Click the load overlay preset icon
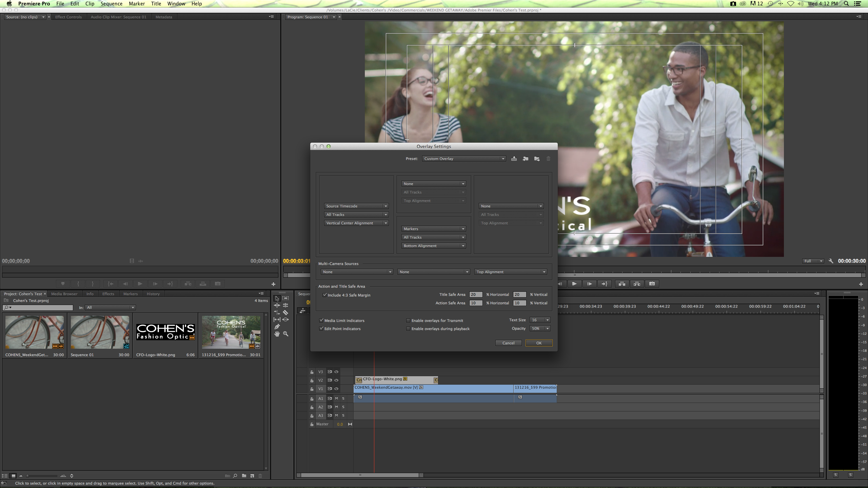The height and width of the screenshot is (488, 868). coord(525,158)
